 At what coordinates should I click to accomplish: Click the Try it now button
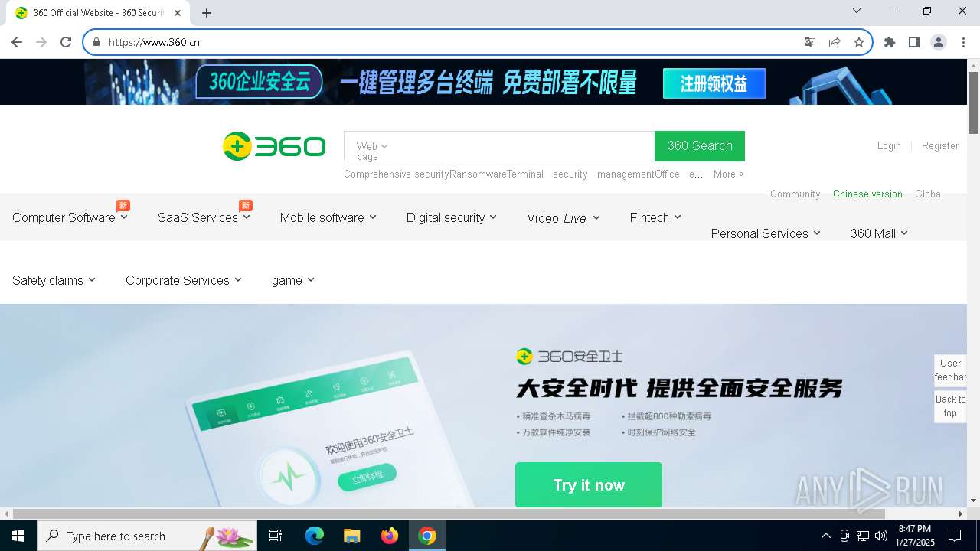tap(589, 484)
